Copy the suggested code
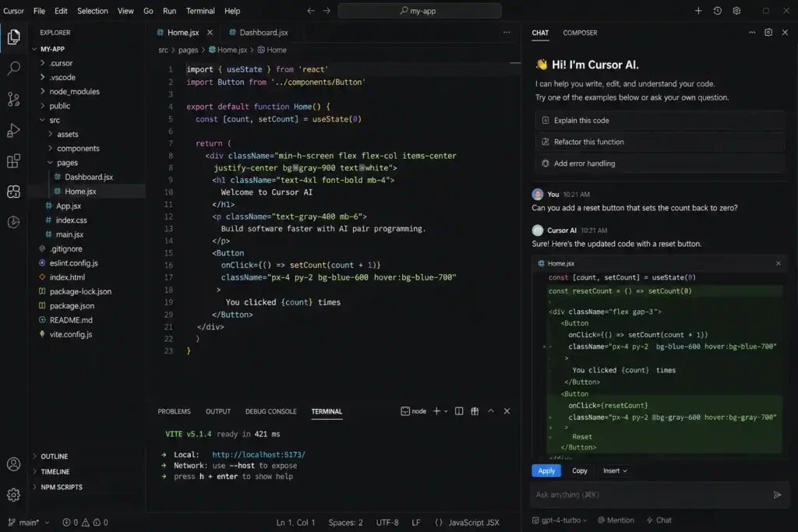 pyautogui.click(x=579, y=470)
